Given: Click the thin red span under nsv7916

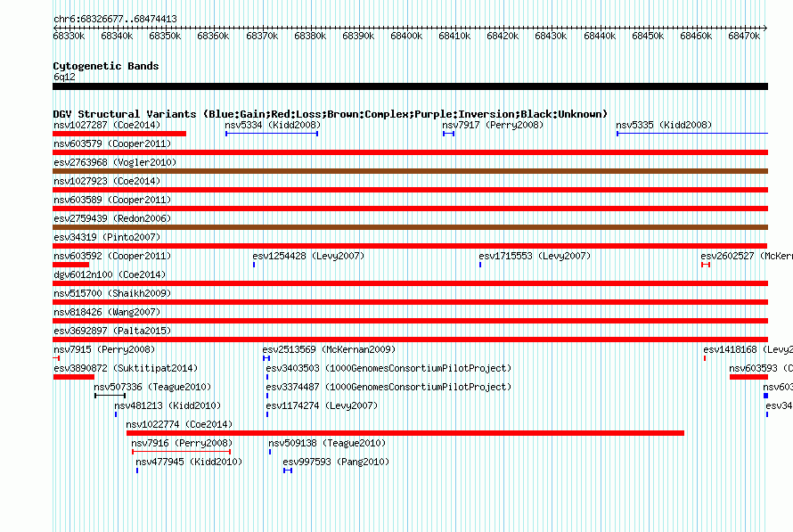Looking at the screenshot, I should tap(182, 452).
